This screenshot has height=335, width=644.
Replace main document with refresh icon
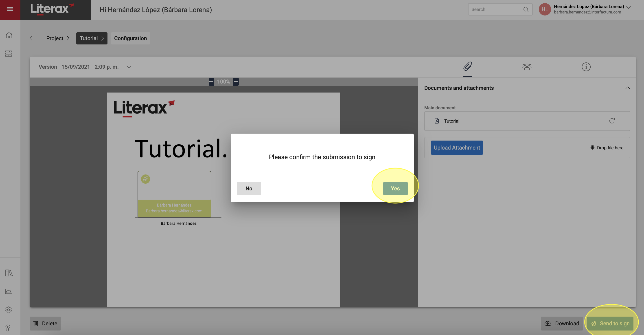tap(612, 121)
